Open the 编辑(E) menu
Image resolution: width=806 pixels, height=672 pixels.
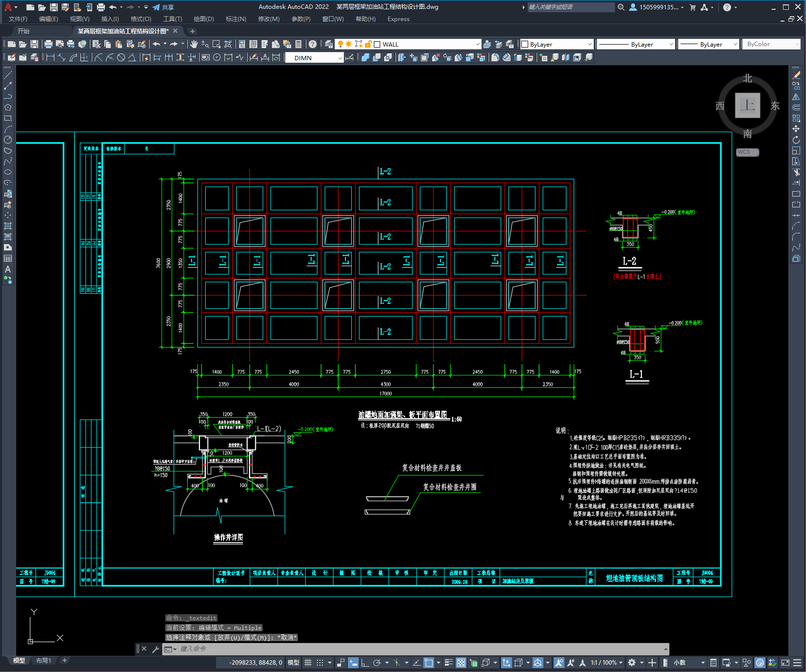coord(49,19)
